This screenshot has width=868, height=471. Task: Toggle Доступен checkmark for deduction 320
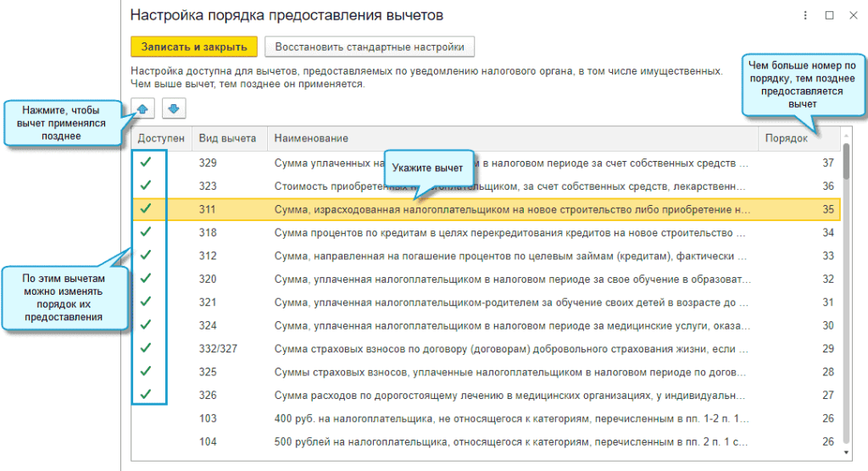point(146,279)
